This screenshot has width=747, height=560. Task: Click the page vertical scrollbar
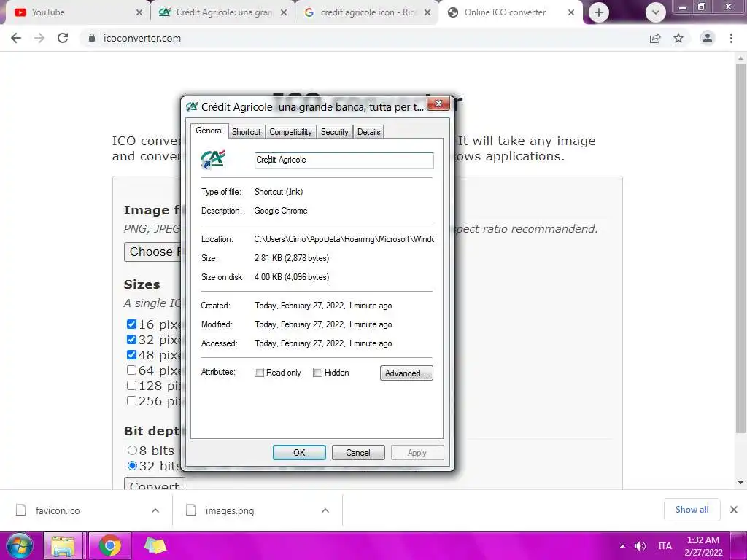tap(740, 248)
